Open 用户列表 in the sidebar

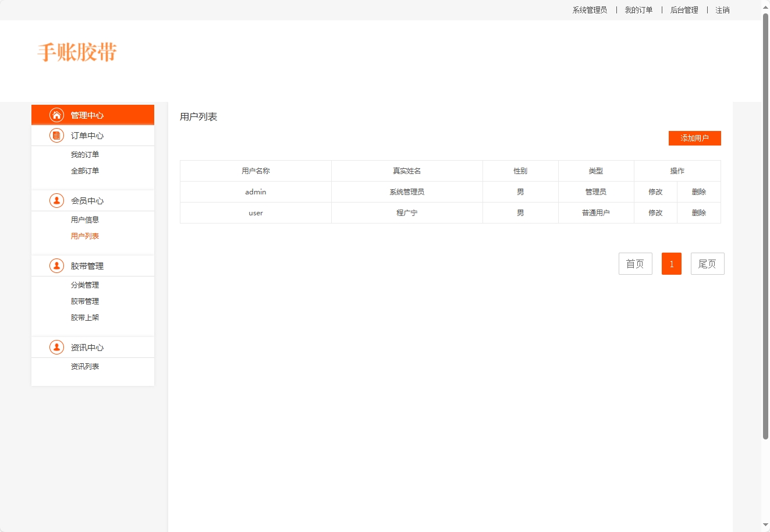coord(85,236)
